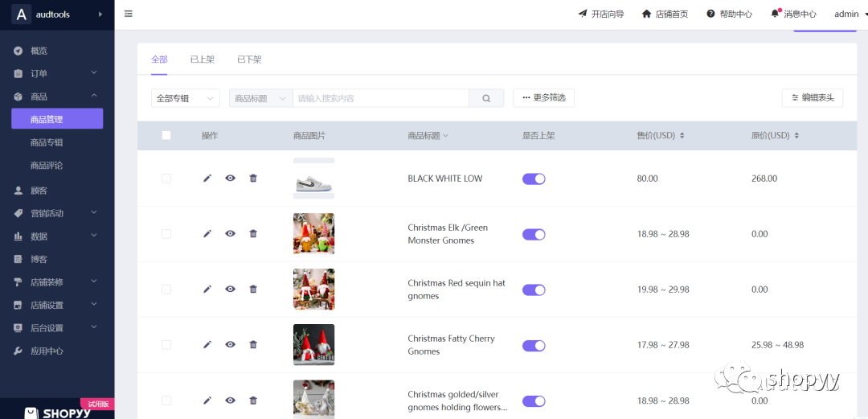Screen dimensions: 868x419
Task: Check the BLACK WHITE LOW row checkbox
Action: (x=166, y=178)
